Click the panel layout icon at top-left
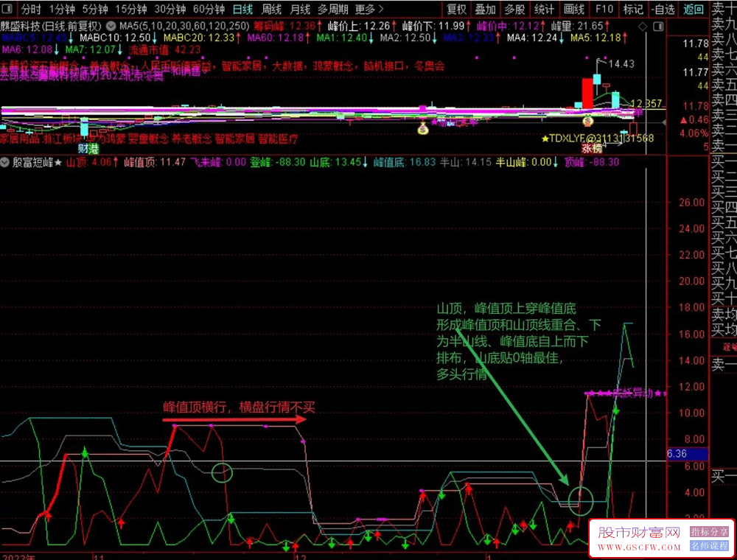The height and width of the screenshot is (560, 737). tap(7, 8)
